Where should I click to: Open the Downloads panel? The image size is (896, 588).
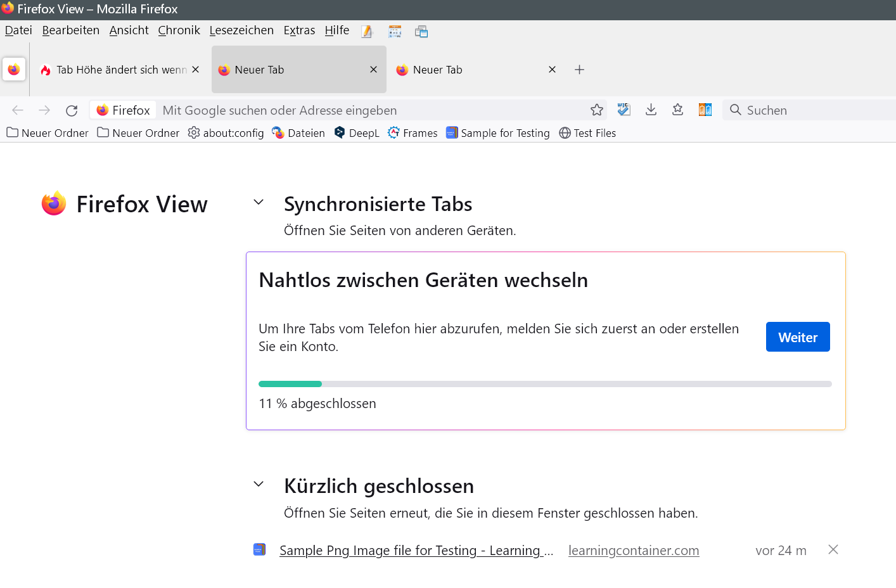pos(651,110)
